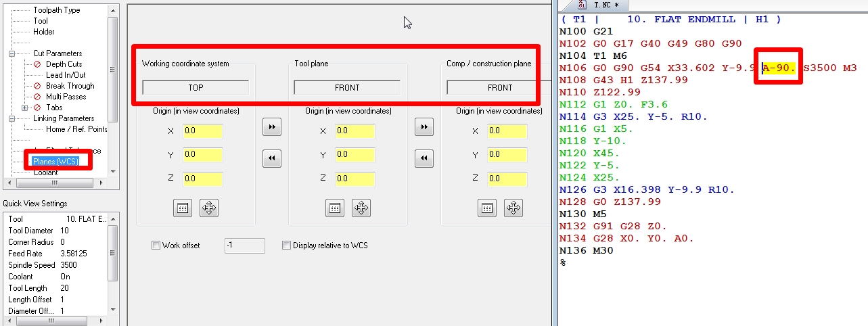Enable the Work offset checkbox
This screenshot has height=326, width=868.
point(156,246)
